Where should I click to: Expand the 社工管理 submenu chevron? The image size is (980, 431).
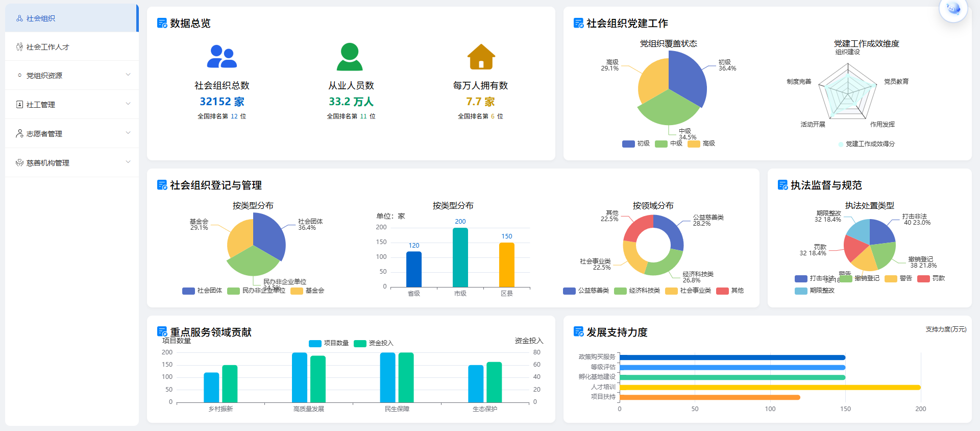tap(128, 104)
